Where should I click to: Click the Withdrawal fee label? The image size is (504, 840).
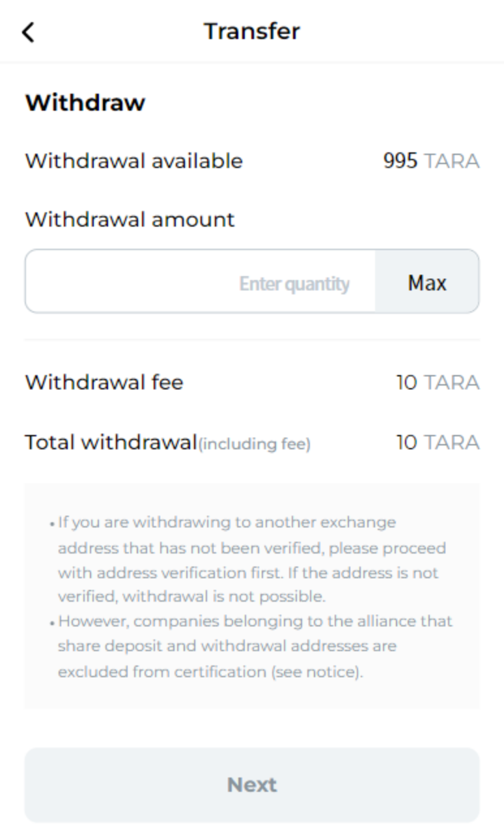(104, 382)
